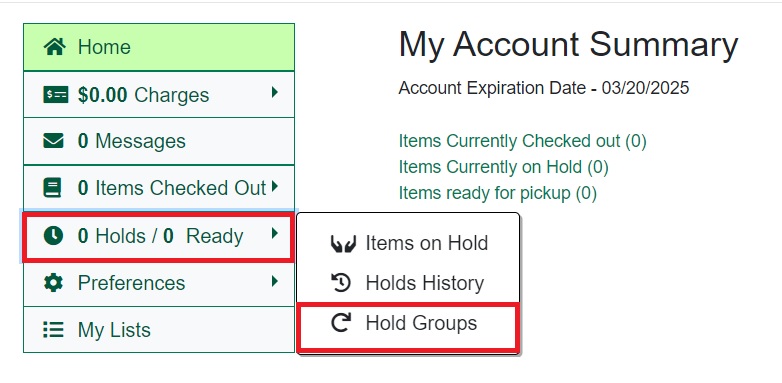
Task: Click the gear icon beside Preferences
Action: pos(53,283)
